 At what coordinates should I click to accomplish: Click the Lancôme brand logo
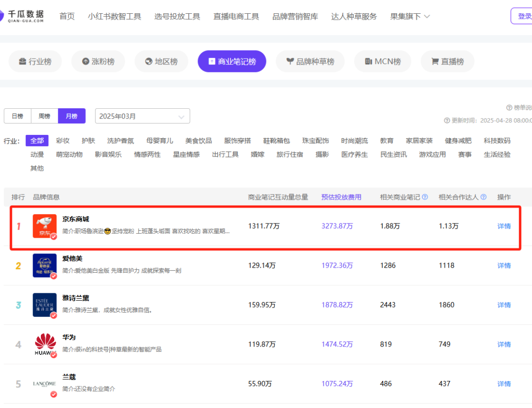(44, 383)
